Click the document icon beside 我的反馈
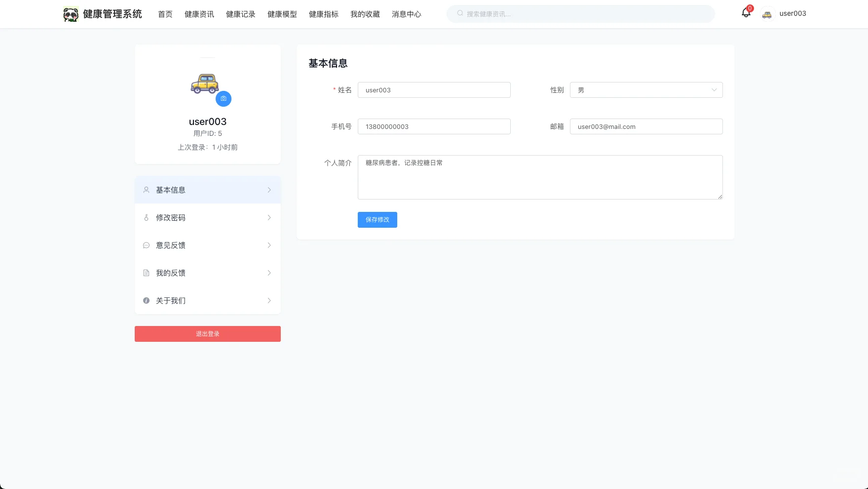The height and width of the screenshot is (489, 868). point(146,273)
